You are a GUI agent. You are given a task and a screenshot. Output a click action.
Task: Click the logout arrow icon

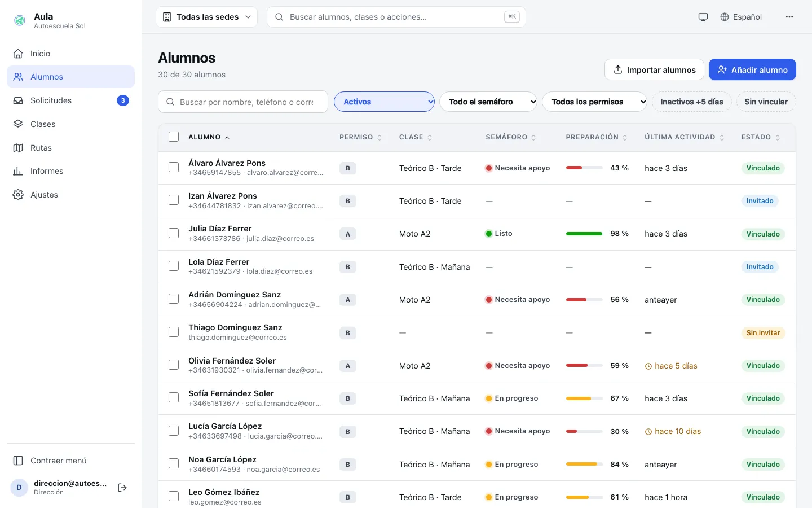click(122, 488)
